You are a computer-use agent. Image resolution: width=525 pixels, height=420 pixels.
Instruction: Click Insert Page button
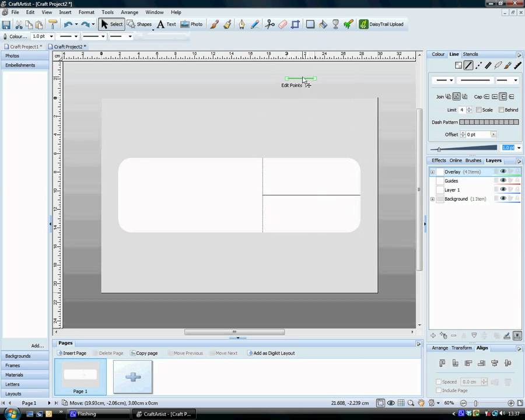point(72,353)
